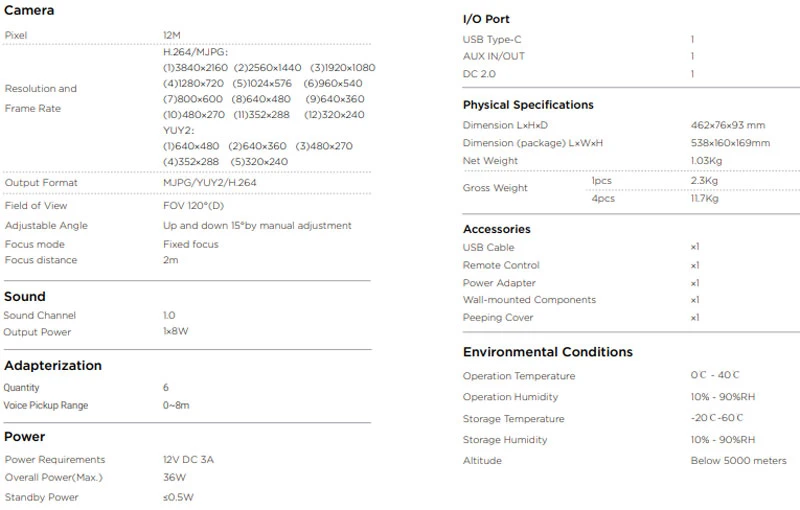Click the Voice Pickup Range label
This screenshot has height=510, width=800.
click(x=46, y=405)
